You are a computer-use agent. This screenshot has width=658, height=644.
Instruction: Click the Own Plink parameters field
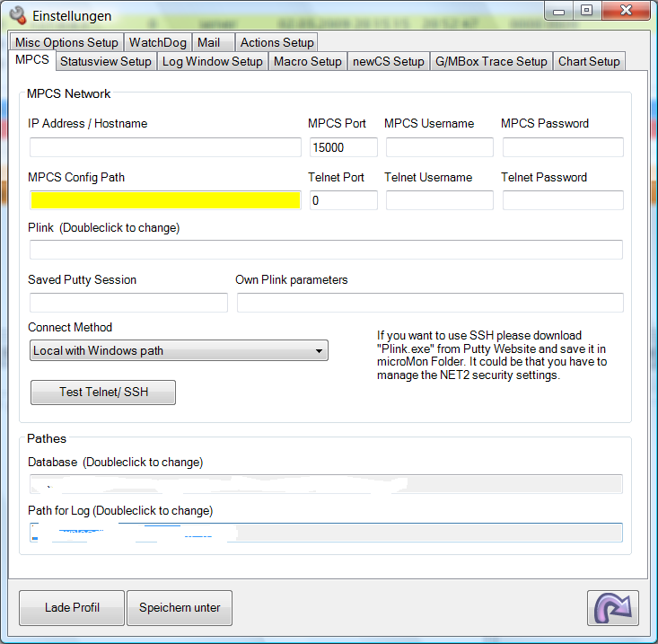429,303
